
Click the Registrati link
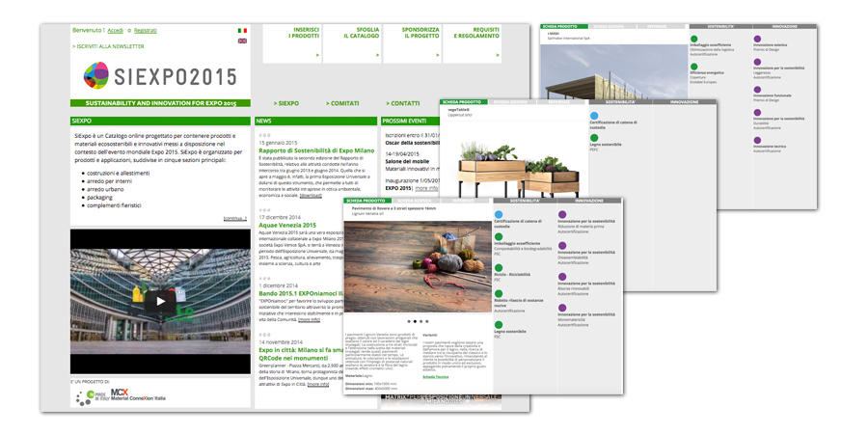coord(145,31)
